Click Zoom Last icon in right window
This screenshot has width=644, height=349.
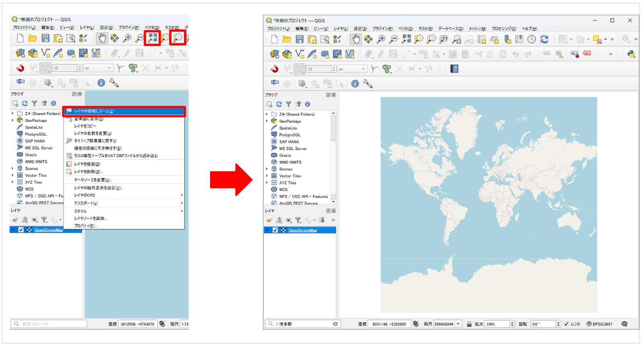point(456,39)
